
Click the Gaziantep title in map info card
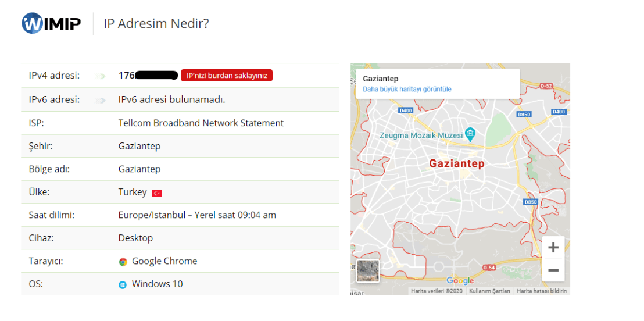pos(380,79)
